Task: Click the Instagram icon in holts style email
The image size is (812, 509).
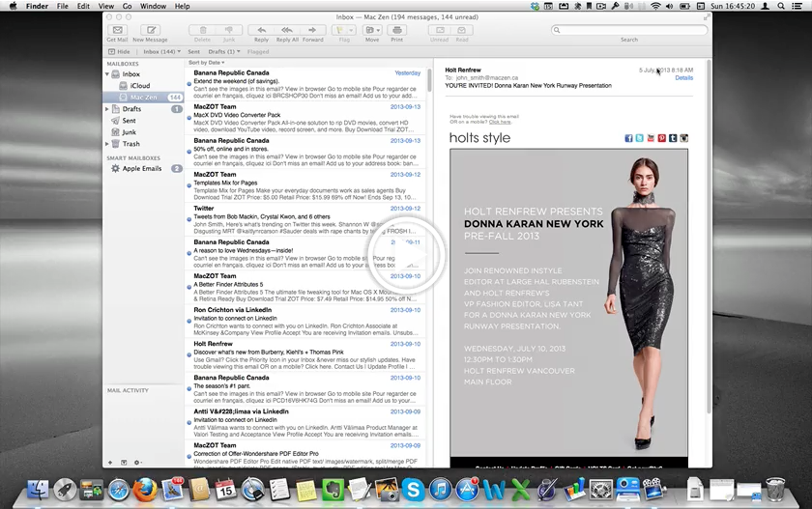Action: [x=684, y=138]
